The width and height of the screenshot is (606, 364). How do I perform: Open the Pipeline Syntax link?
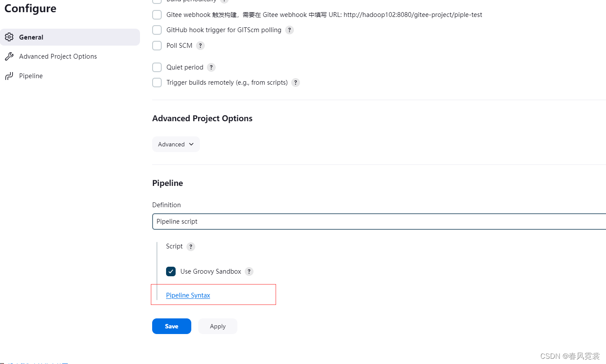point(188,295)
